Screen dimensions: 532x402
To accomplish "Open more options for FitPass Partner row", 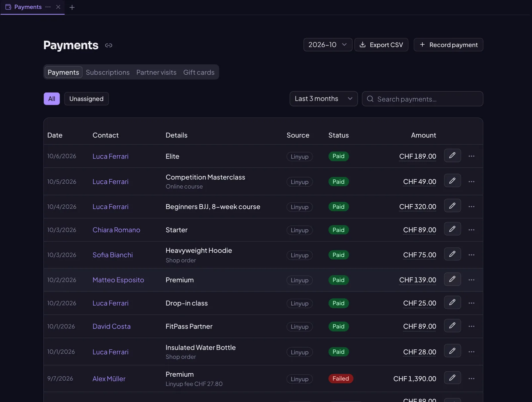I will (x=471, y=326).
